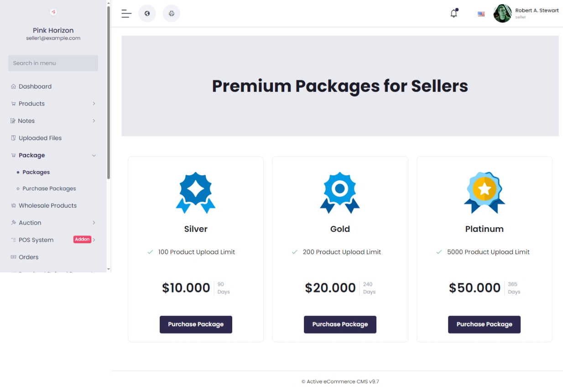This screenshot has width=563, height=392.
Task: Purchase the Platinum package
Action: (484, 324)
